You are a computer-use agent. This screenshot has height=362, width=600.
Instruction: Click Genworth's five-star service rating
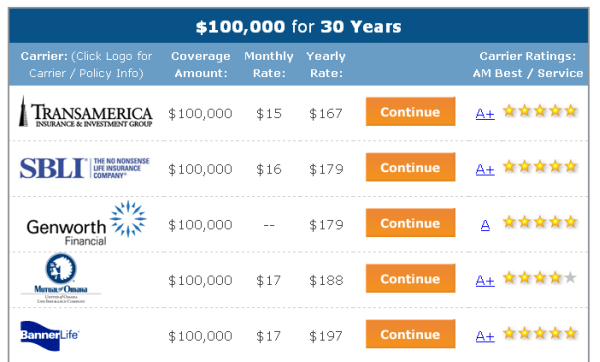[540, 222]
